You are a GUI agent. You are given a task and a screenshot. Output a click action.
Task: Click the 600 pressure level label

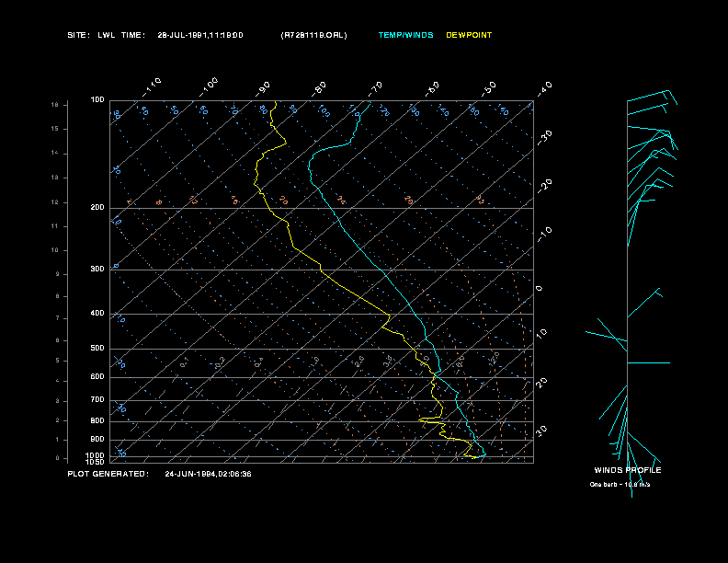point(97,377)
